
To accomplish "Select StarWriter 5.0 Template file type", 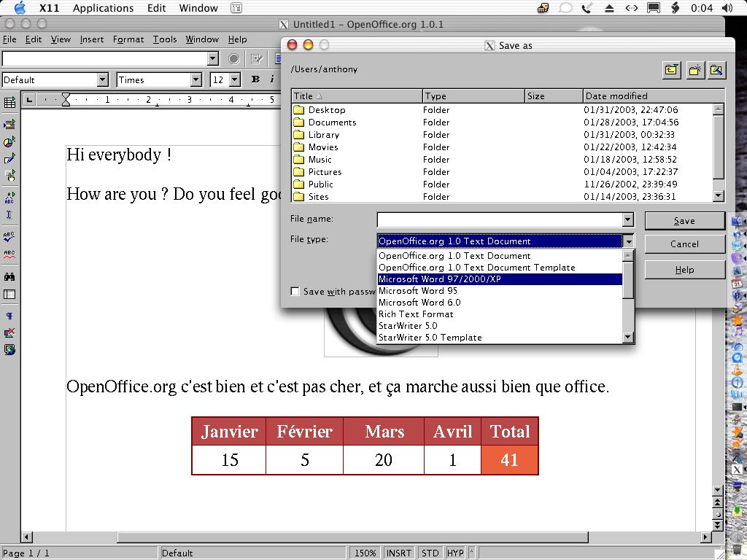I will pos(499,338).
